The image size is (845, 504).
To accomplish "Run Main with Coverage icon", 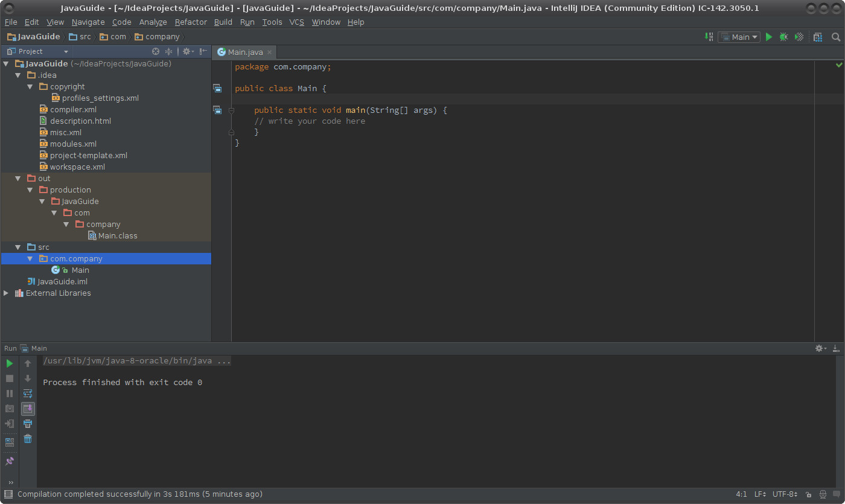I will pos(799,37).
